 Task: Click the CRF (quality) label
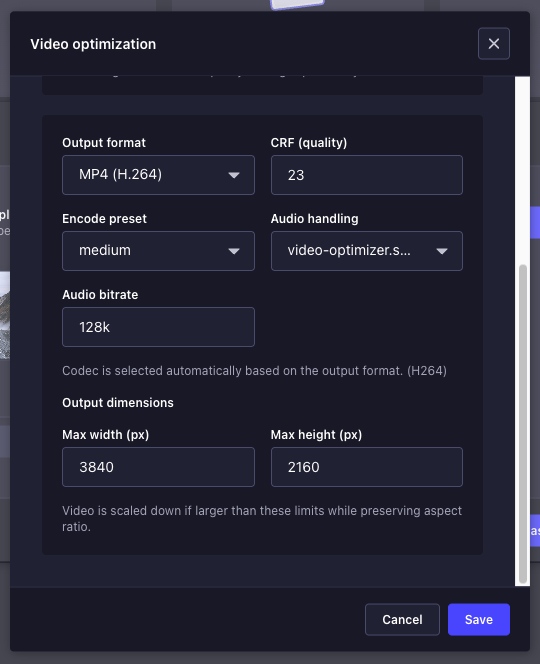click(x=309, y=143)
